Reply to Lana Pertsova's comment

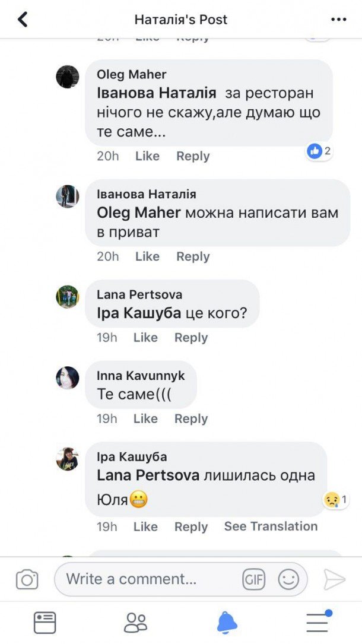pos(191,338)
